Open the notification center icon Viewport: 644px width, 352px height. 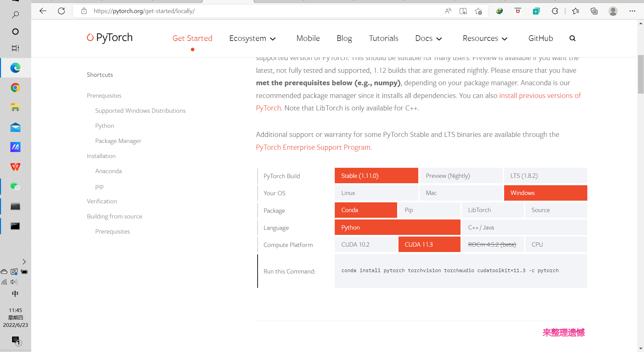(x=16, y=341)
